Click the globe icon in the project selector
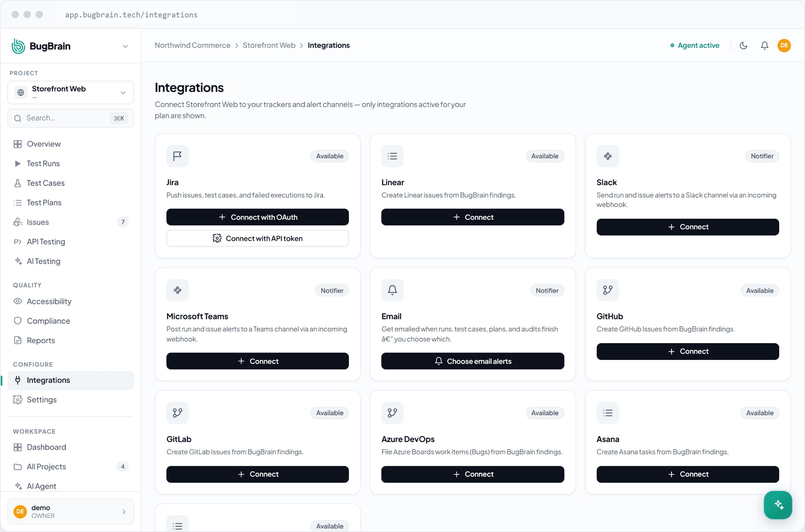 pyautogui.click(x=21, y=92)
